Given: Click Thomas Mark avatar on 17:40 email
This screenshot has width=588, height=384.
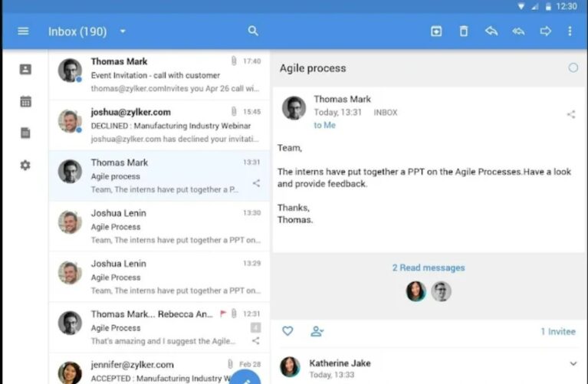Looking at the screenshot, I should coord(70,70).
